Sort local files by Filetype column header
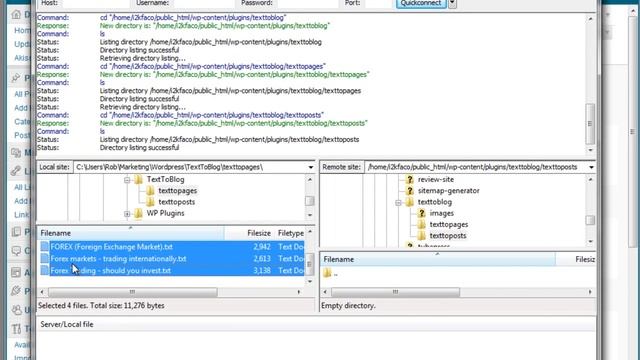This screenshot has height=360, width=640. coord(290,233)
